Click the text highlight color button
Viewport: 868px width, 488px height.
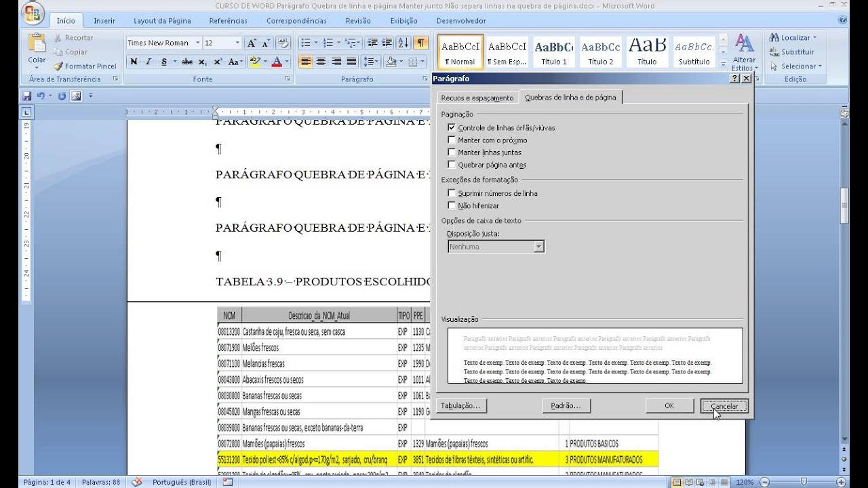254,62
